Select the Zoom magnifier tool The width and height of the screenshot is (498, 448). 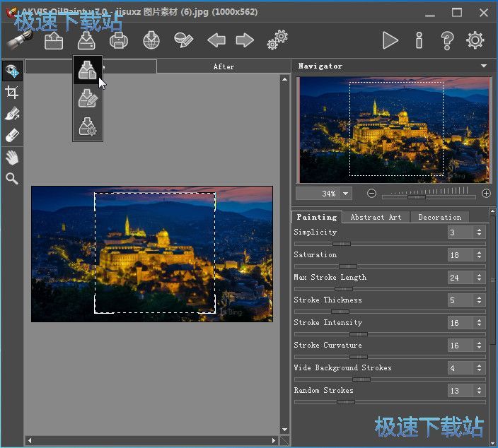(x=11, y=179)
